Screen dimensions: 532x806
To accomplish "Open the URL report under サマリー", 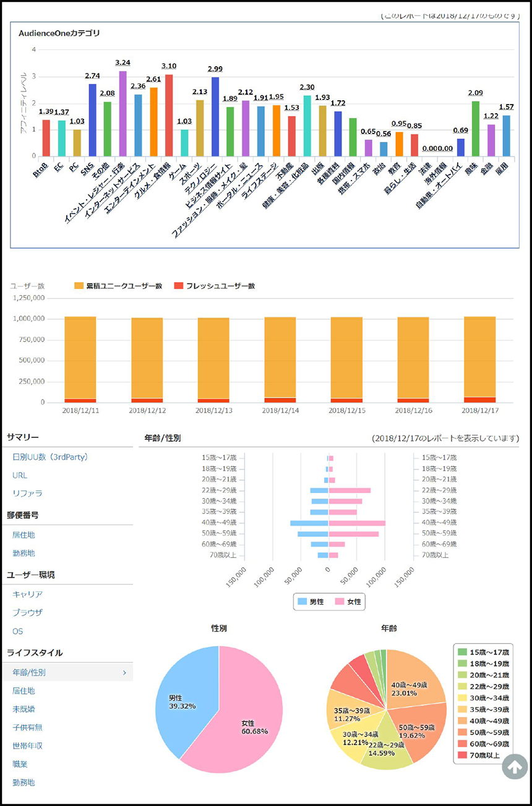I will (x=20, y=475).
